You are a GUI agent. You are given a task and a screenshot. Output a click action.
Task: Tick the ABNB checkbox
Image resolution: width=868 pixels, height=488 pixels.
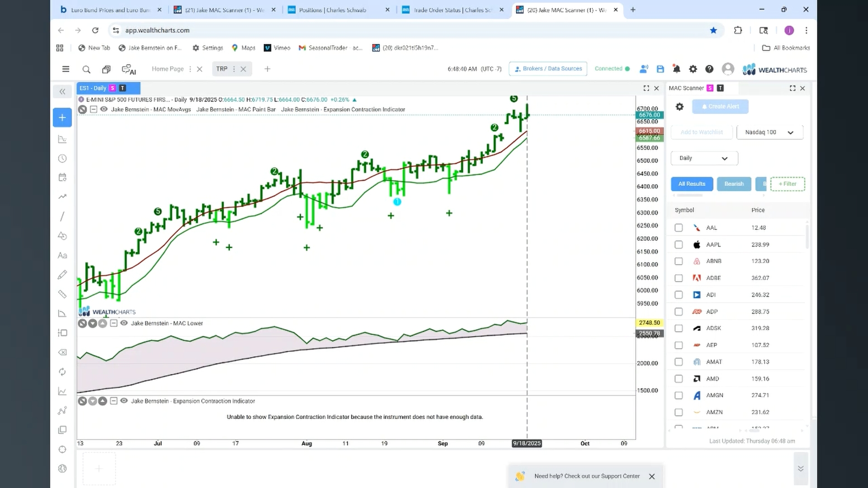click(679, 261)
